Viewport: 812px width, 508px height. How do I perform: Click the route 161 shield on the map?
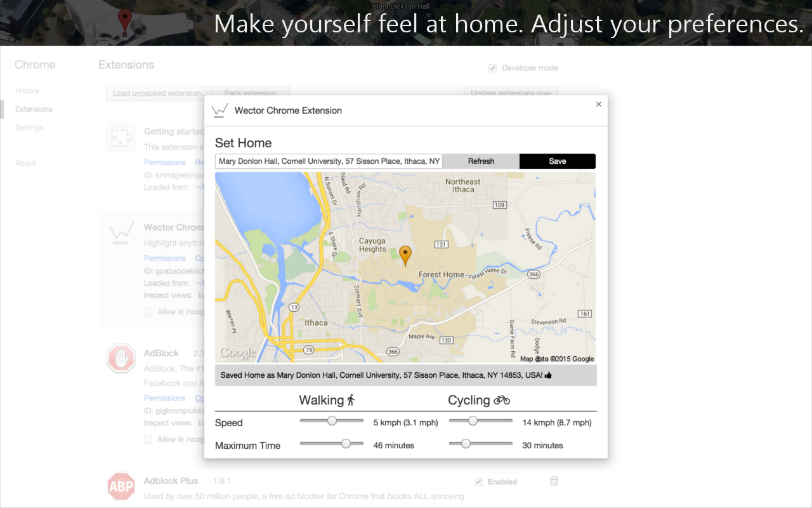[x=585, y=314]
